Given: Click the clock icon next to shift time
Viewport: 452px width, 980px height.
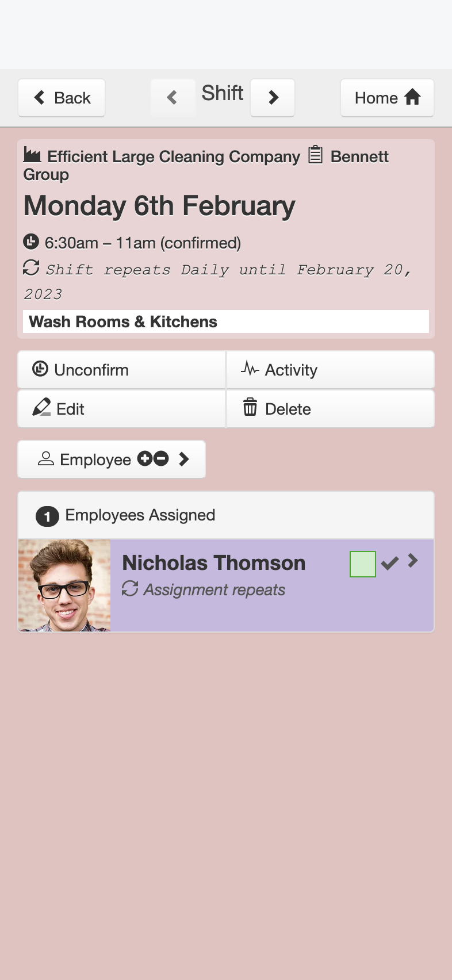Looking at the screenshot, I should (x=31, y=242).
